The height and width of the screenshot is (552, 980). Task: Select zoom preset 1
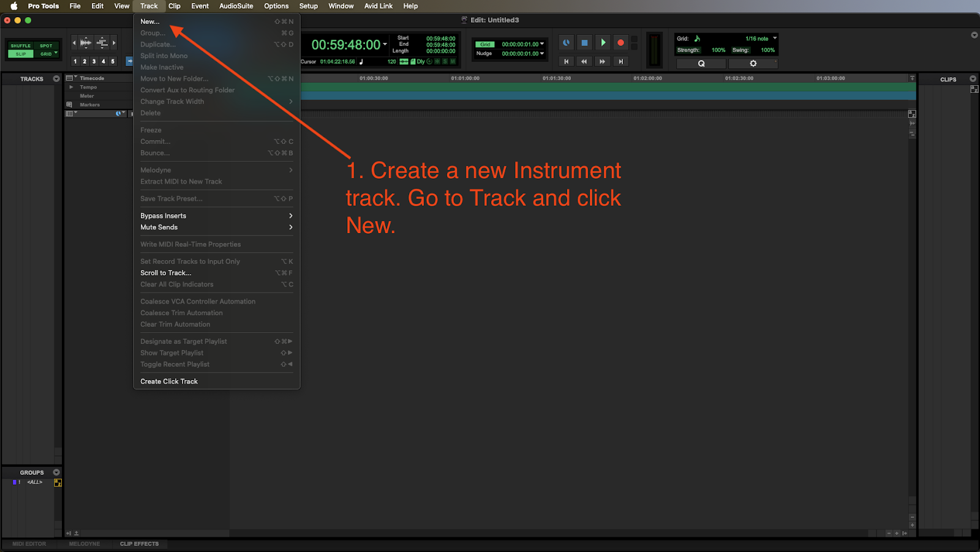[75, 61]
